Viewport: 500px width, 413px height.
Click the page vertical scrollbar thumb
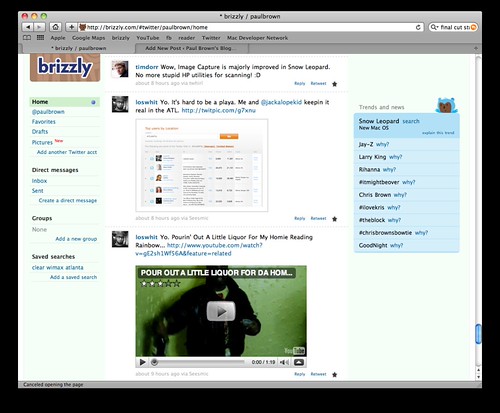click(x=478, y=333)
